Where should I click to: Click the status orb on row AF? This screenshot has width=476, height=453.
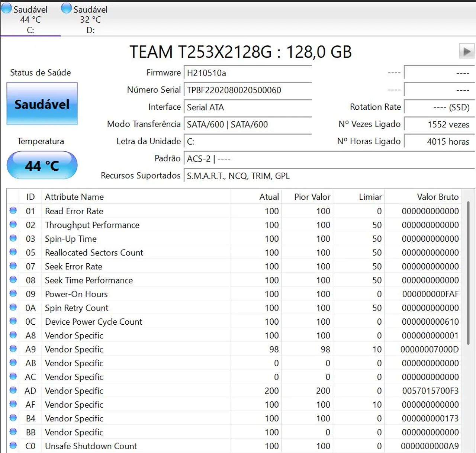coord(13,404)
